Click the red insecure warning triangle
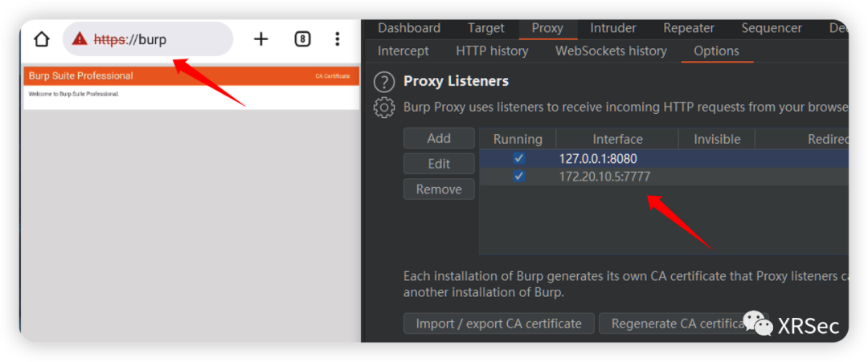 pyautogui.click(x=79, y=39)
